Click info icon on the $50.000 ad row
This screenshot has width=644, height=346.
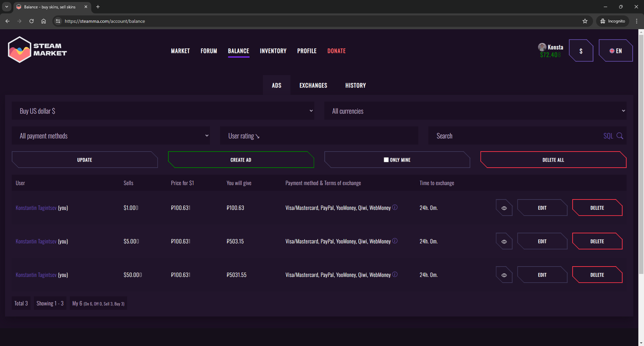[395, 275]
